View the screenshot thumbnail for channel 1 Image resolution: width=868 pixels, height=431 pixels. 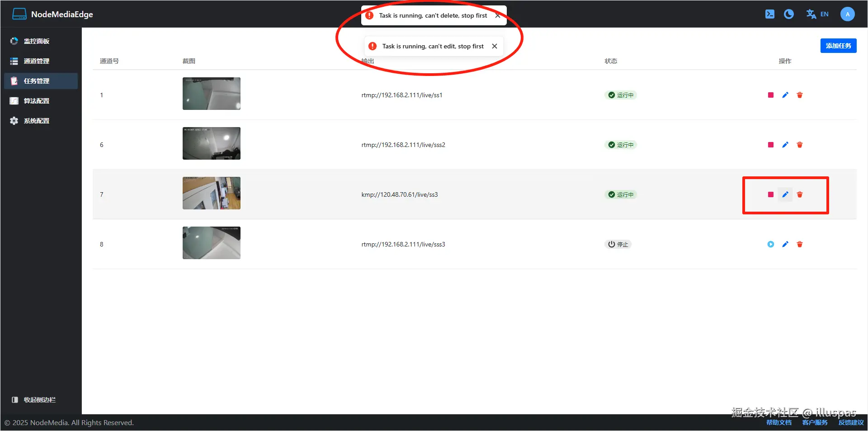[212, 94]
